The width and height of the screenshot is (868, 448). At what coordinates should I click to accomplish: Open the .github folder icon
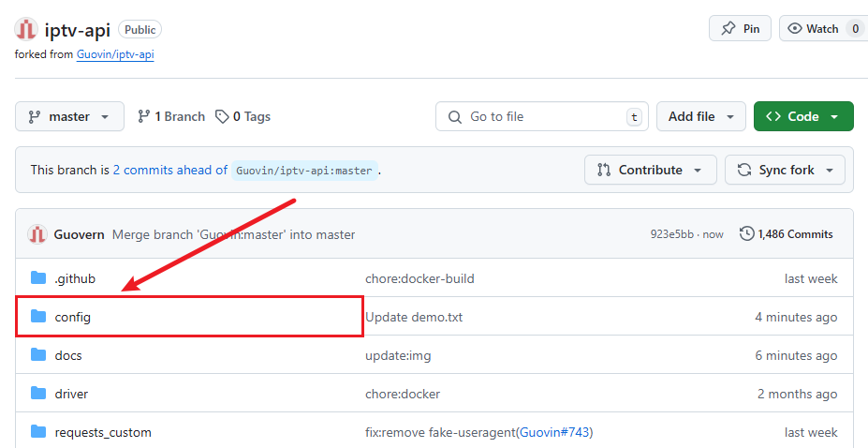38,278
